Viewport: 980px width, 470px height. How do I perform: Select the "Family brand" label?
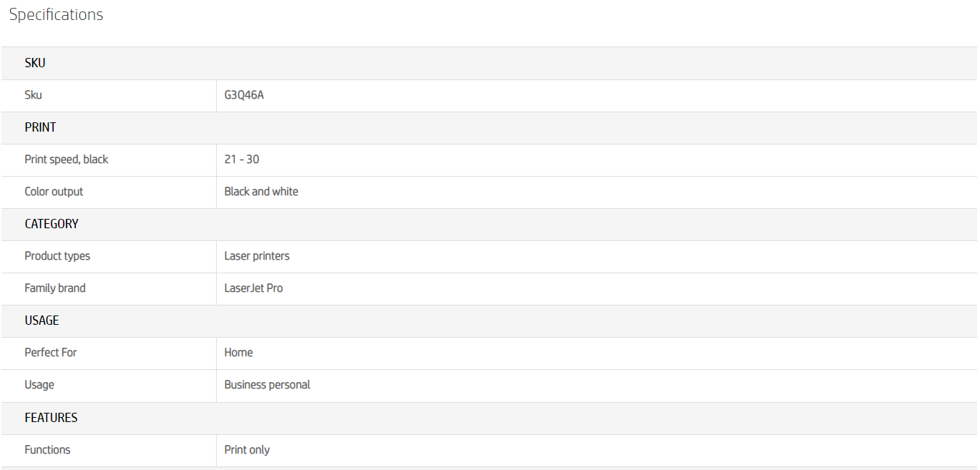[55, 288]
